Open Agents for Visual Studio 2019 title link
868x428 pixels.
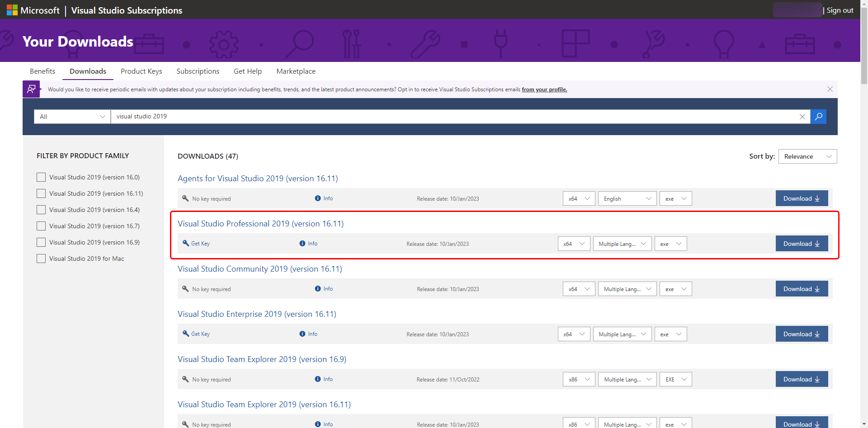pos(258,179)
